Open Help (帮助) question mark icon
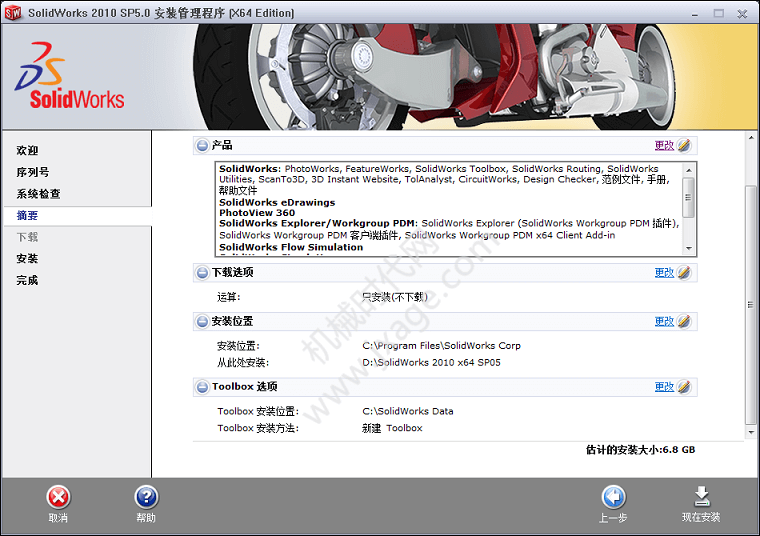Screen dimensions: 760x536 tap(146, 497)
